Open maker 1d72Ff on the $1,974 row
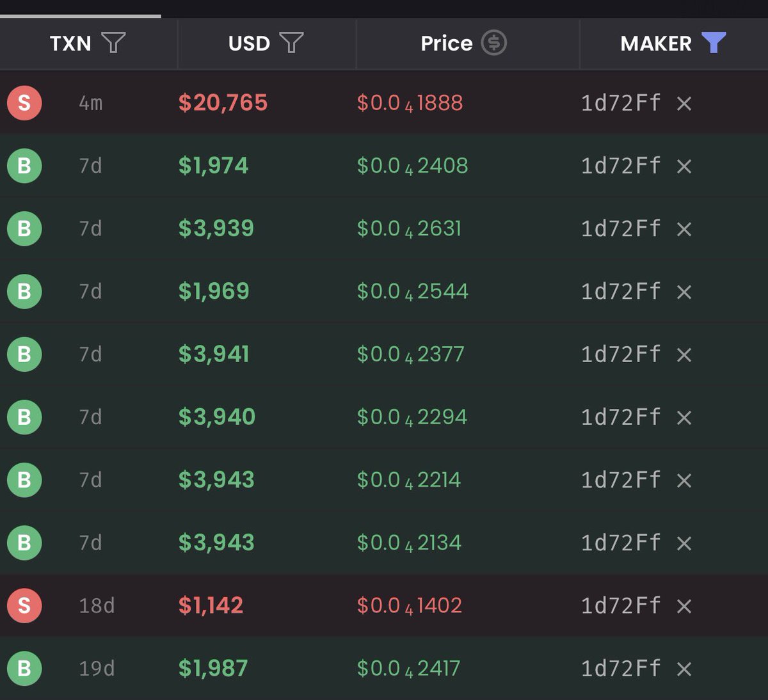The height and width of the screenshot is (700, 768). pos(620,166)
